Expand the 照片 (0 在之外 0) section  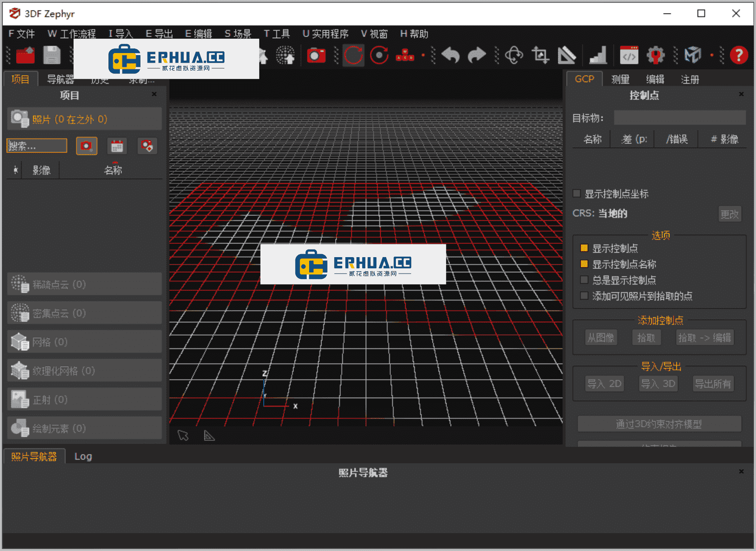point(85,119)
